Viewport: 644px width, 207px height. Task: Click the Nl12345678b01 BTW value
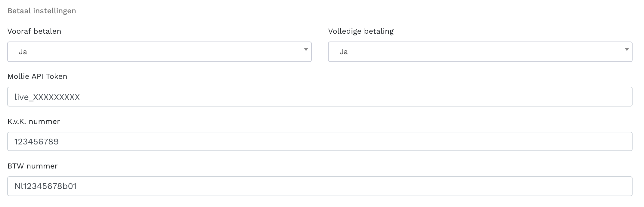[45, 187]
